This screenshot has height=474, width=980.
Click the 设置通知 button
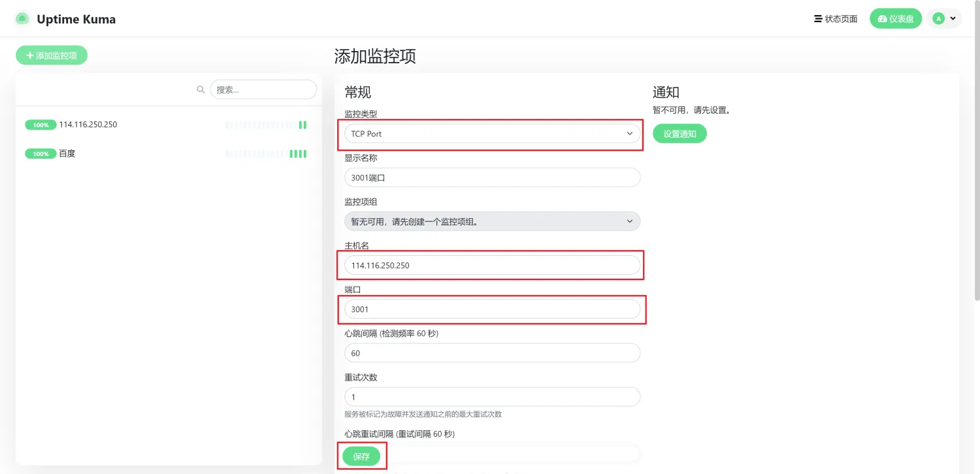[x=679, y=134]
